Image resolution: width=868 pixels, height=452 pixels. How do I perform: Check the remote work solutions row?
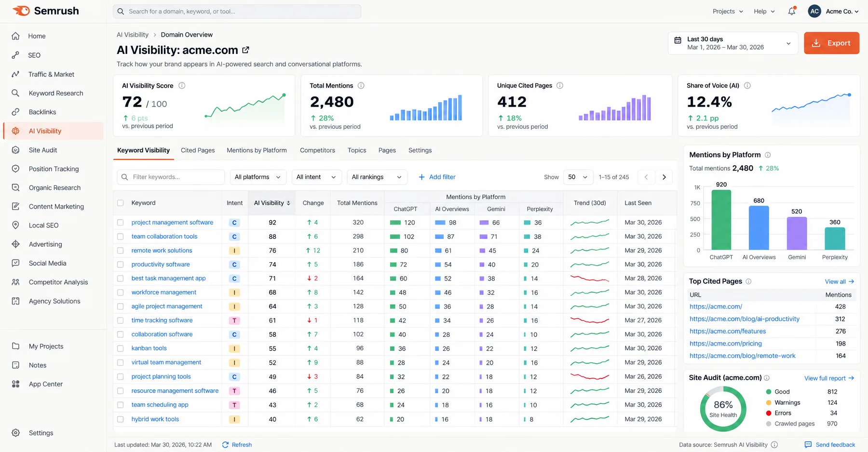click(121, 251)
